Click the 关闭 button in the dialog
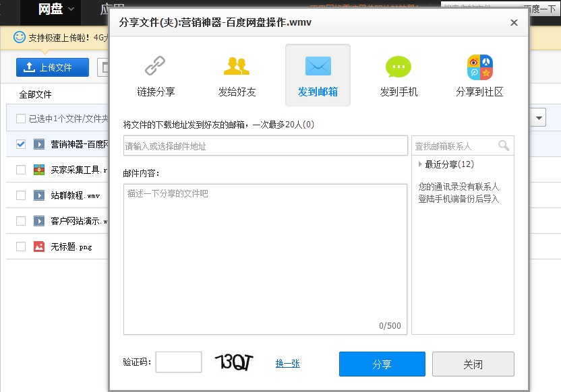The height and width of the screenshot is (392, 561). [x=473, y=364]
